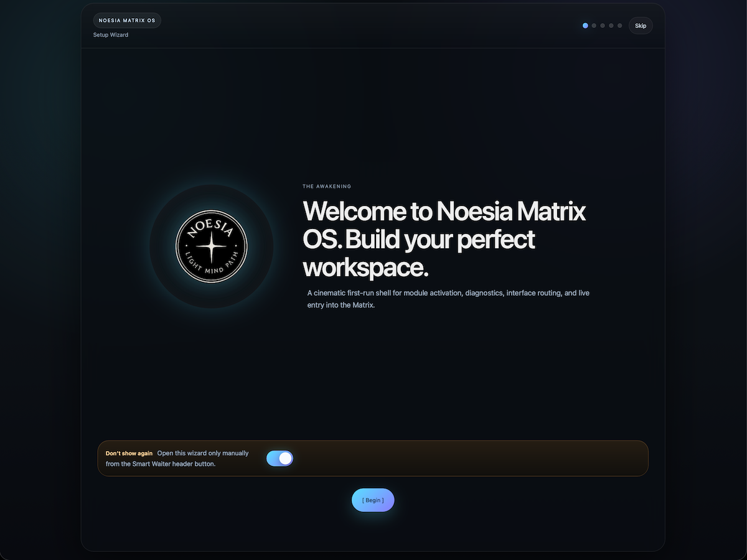747x560 pixels.
Task: Click the fourth progress dot
Action: click(x=611, y=26)
